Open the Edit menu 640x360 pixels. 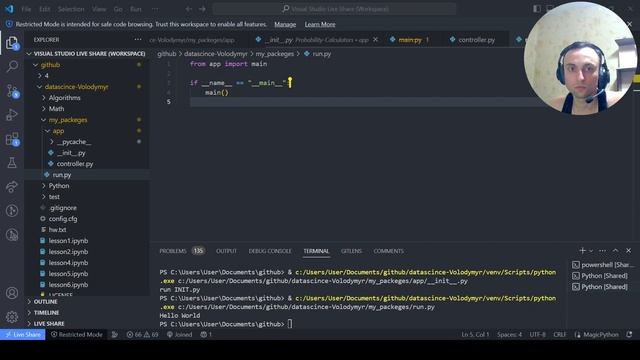pyautogui.click(x=45, y=9)
